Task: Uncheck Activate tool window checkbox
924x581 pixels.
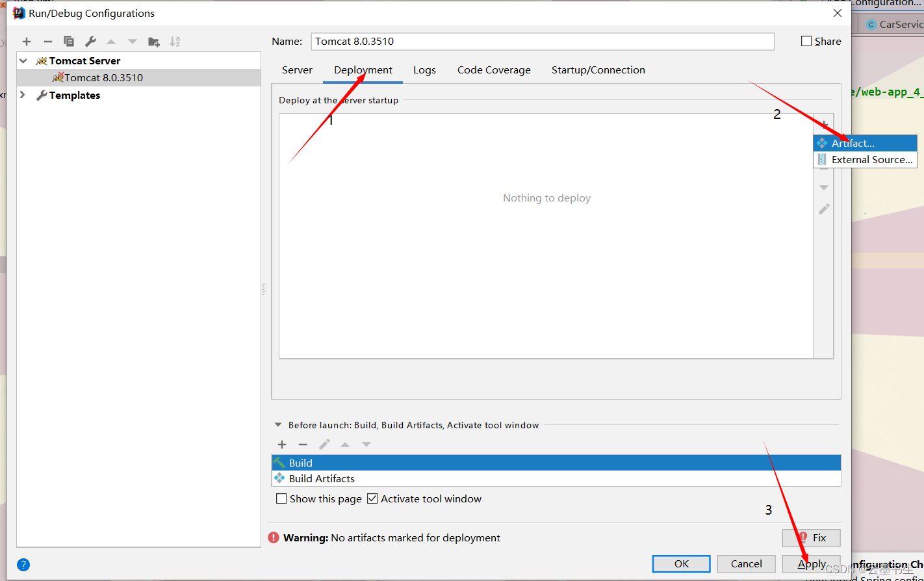Action: tap(372, 499)
